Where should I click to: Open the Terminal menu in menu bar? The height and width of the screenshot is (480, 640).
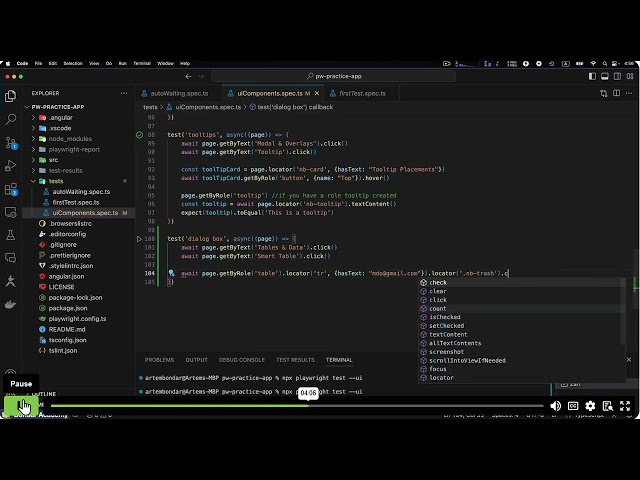click(142, 64)
